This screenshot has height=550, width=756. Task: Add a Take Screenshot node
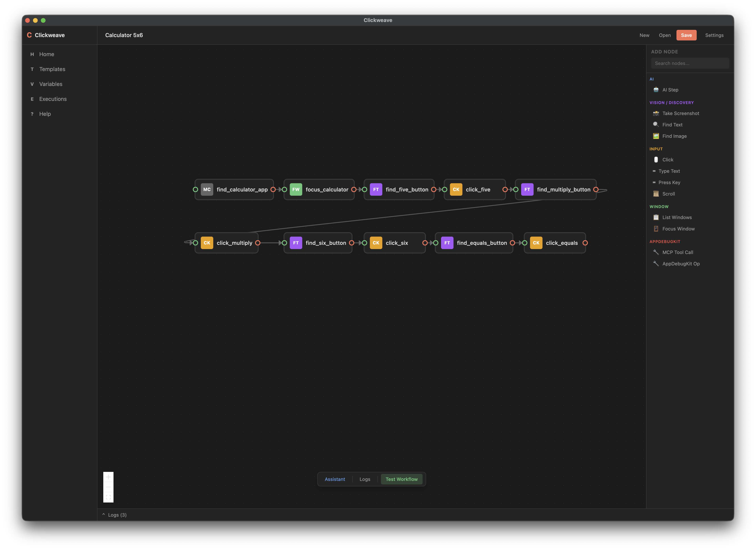(656, 113)
